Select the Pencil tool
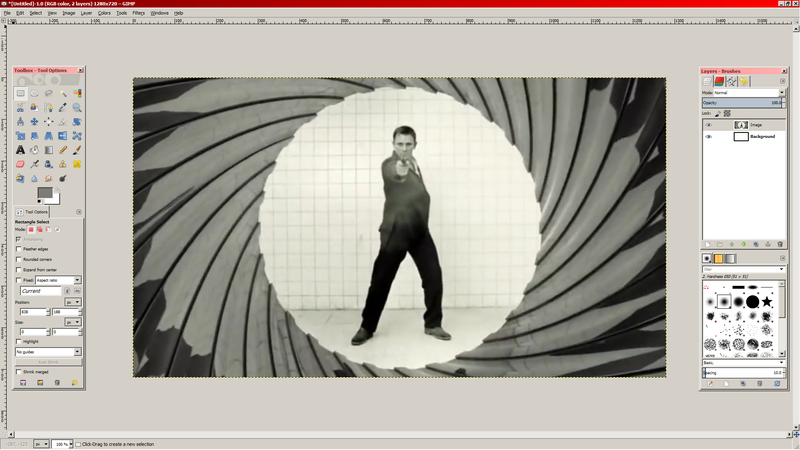The width and height of the screenshot is (800, 450). [63, 150]
